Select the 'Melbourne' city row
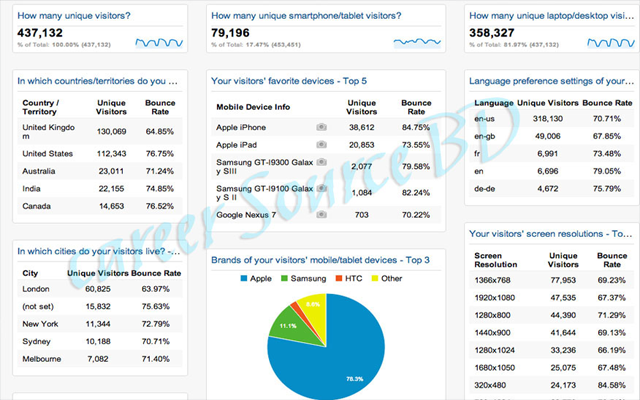This screenshot has height=400, width=640. point(100,359)
